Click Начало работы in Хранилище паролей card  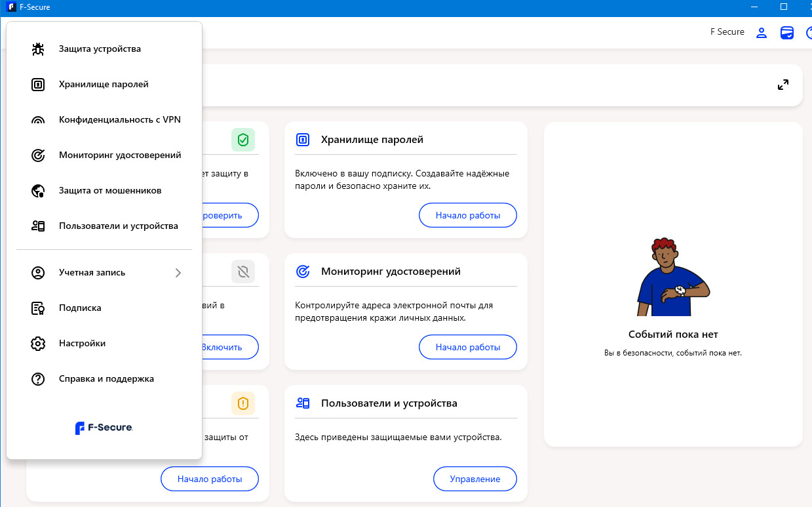point(468,215)
